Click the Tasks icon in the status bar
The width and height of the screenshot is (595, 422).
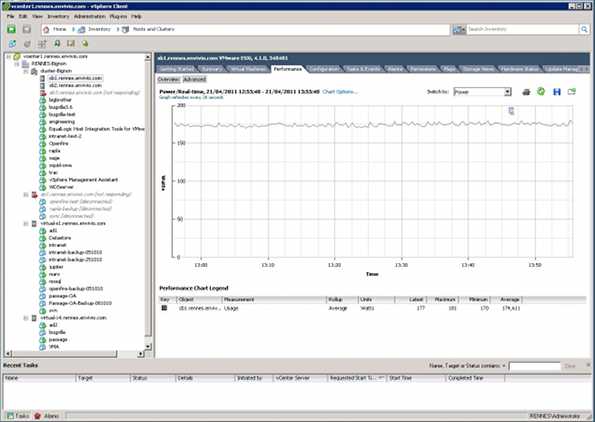(x=11, y=416)
